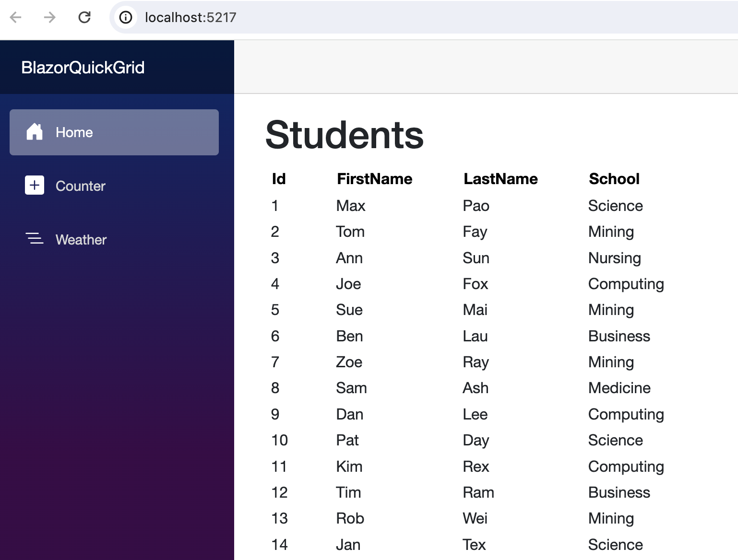This screenshot has width=738, height=560.
Task: Go to the Weather page
Action: [x=114, y=240]
